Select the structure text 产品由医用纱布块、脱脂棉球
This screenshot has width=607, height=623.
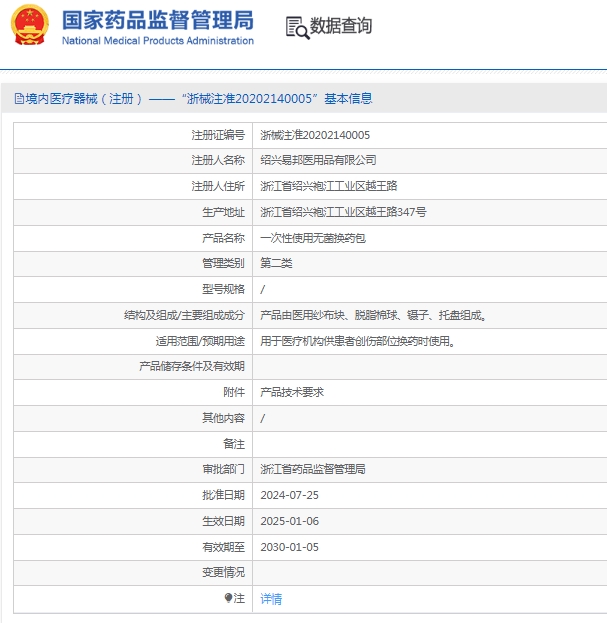point(373,315)
